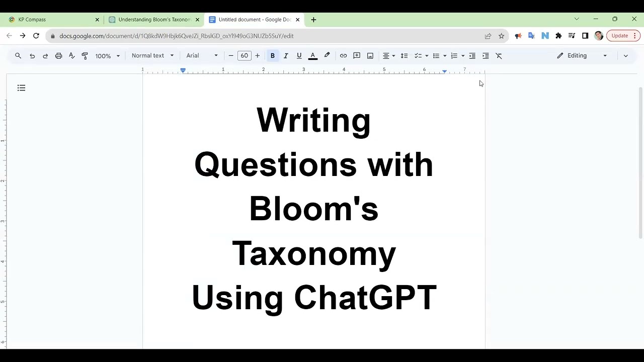644x362 pixels.
Task: Click the address bar URL
Action: 176,36
